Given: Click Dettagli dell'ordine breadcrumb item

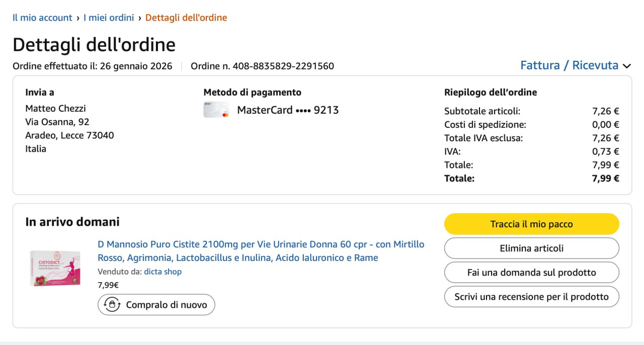Looking at the screenshot, I should click(186, 18).
